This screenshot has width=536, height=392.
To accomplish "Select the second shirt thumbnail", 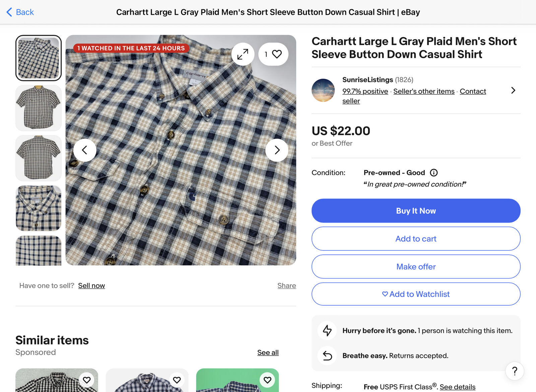I will [39, 108].
